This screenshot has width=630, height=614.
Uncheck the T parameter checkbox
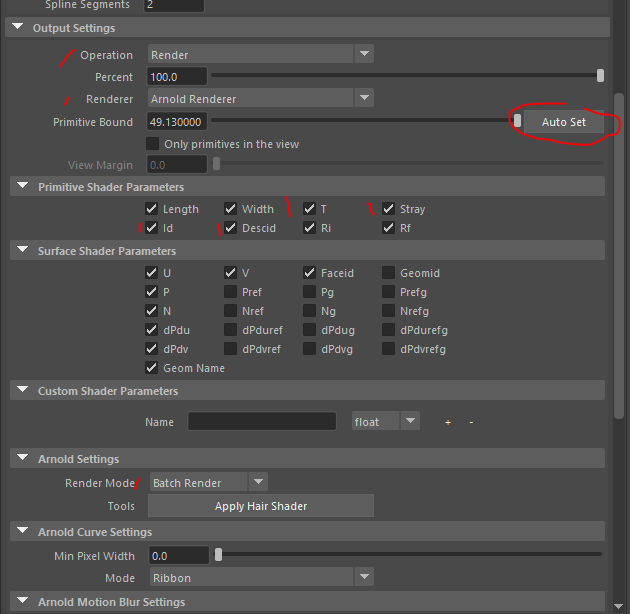pos(309,209)
